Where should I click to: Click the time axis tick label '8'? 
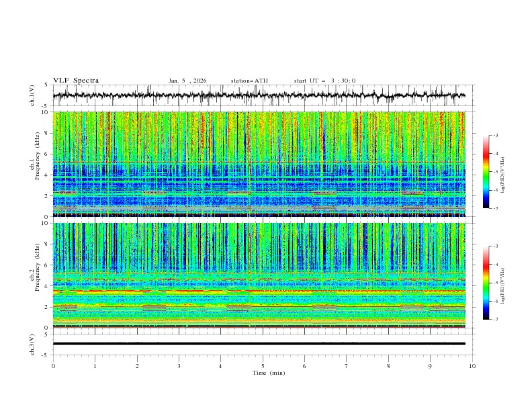(388, 366)
